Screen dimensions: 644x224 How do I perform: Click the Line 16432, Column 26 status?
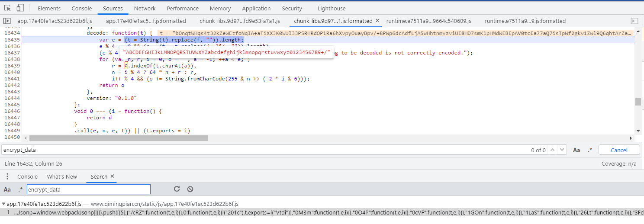pos(33,164)
